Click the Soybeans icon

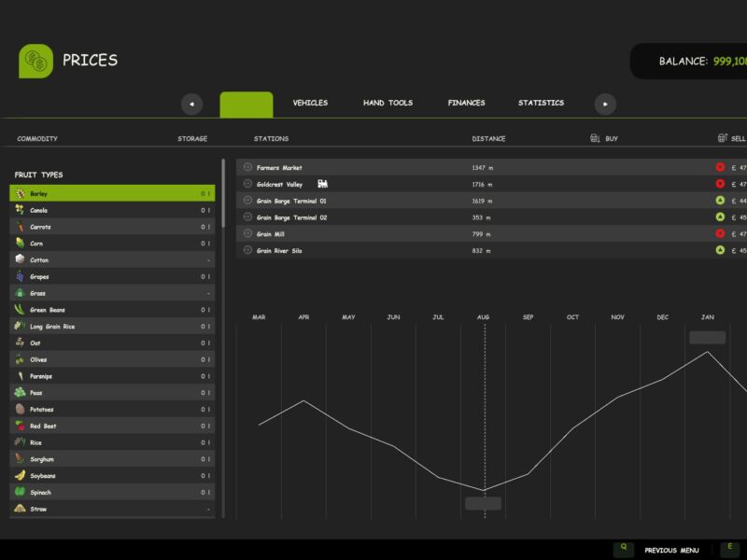tap(20, 475)
